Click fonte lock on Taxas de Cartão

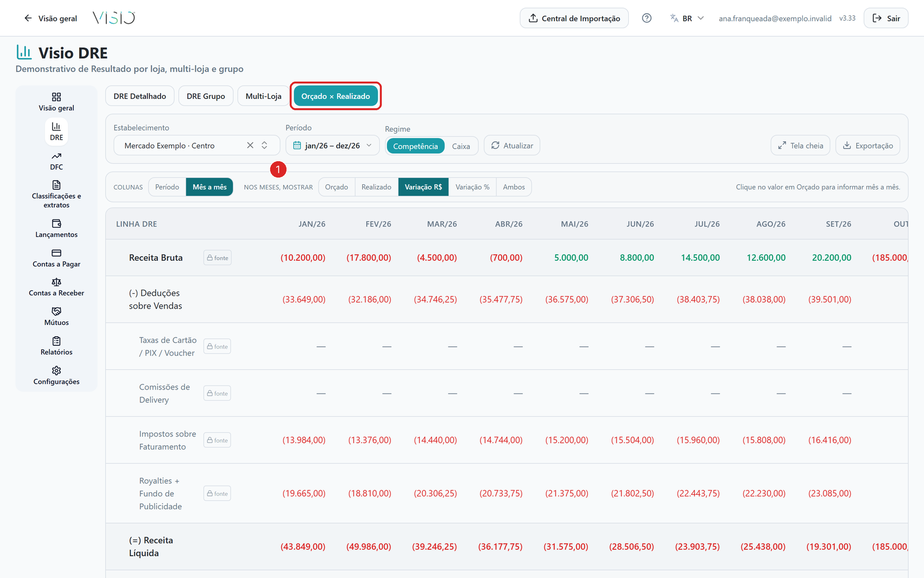tap(218, 346)
